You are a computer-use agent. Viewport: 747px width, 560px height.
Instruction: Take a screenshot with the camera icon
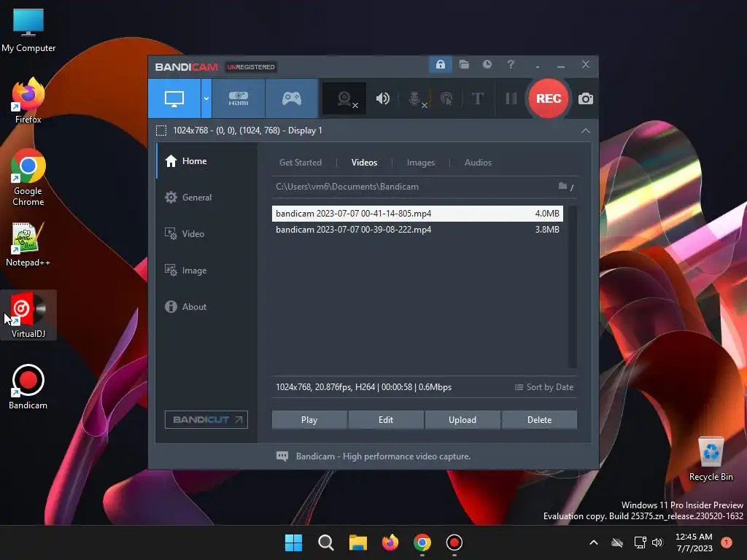[586, 98]
